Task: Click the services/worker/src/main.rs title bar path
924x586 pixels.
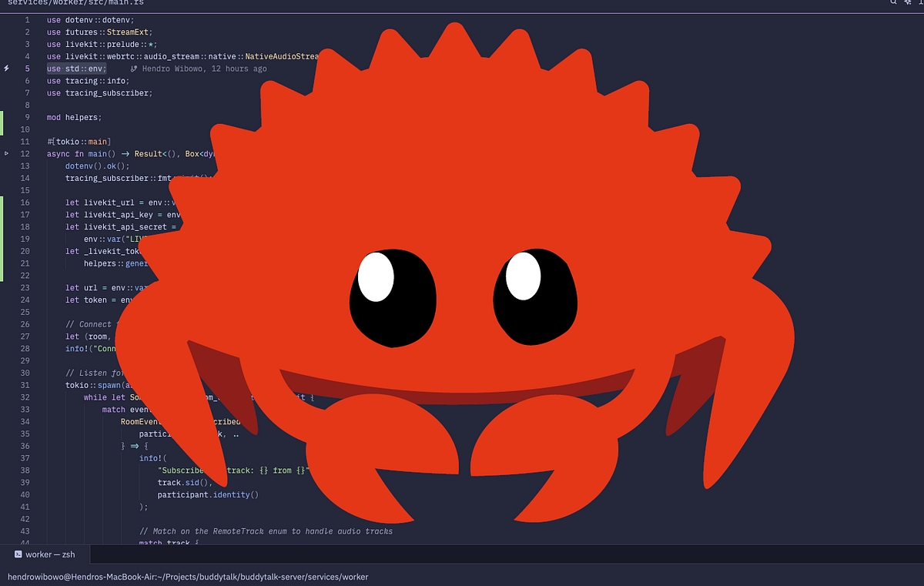Action: (74, 3)
